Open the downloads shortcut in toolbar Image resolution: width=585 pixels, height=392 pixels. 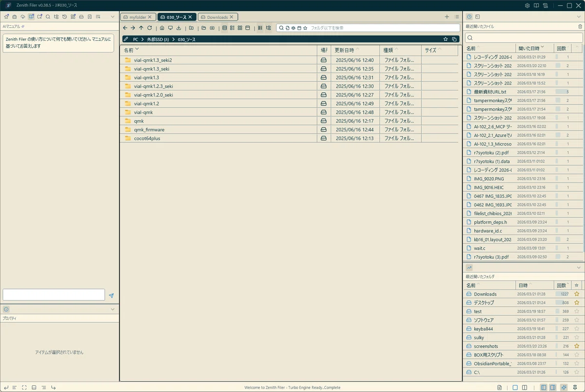[178, 28]
